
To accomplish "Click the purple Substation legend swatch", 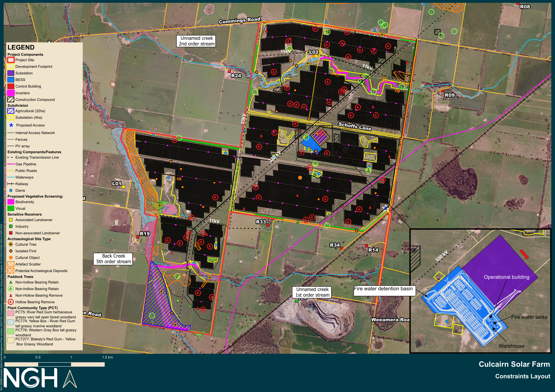I will click(11, 73).
